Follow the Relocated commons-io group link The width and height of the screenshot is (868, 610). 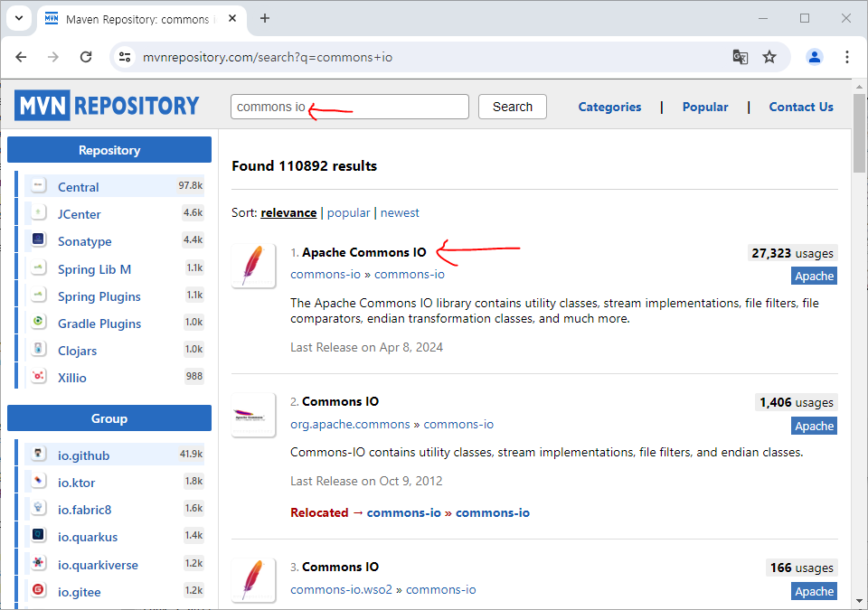[x=403, y=512]
